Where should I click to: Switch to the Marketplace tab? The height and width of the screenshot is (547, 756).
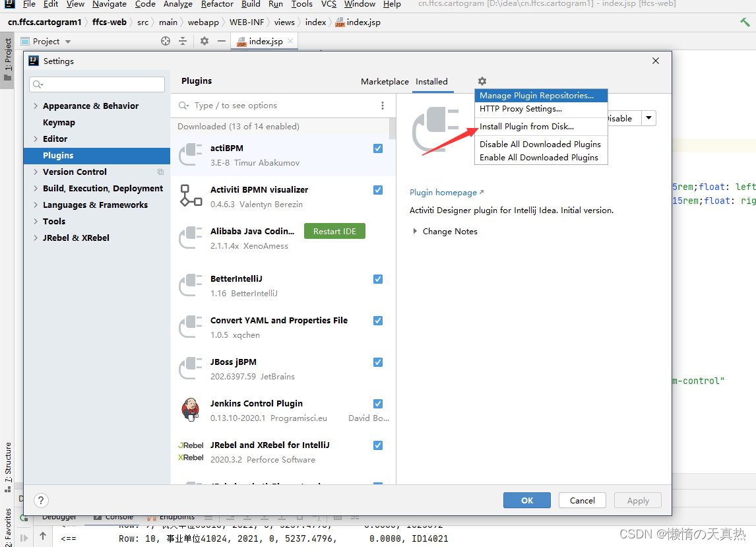(x=385, y=82)
